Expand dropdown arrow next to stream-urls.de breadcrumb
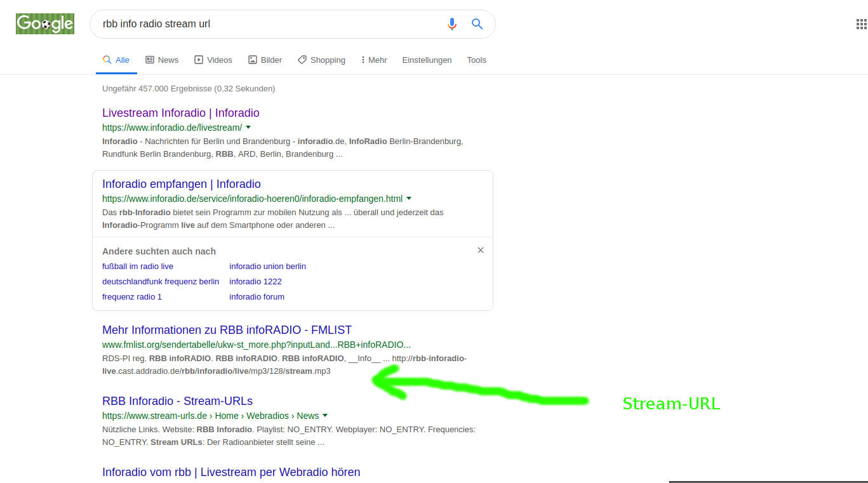 (325, 416)
